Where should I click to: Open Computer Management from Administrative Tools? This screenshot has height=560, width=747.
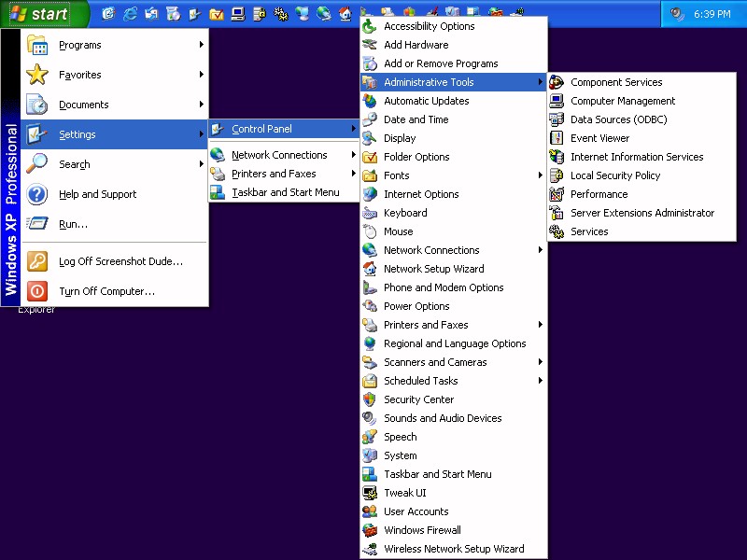click(x=622, y=101)
